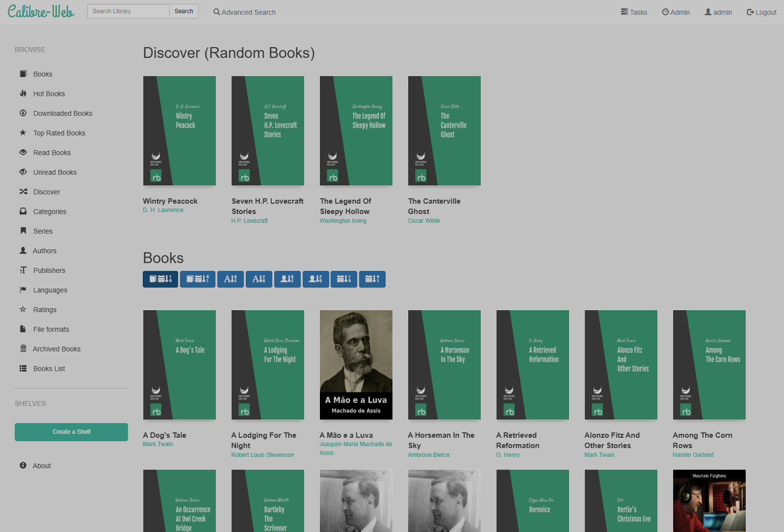
Task: Click the Hot Books flame icon
Action: [x=23, y=93]
